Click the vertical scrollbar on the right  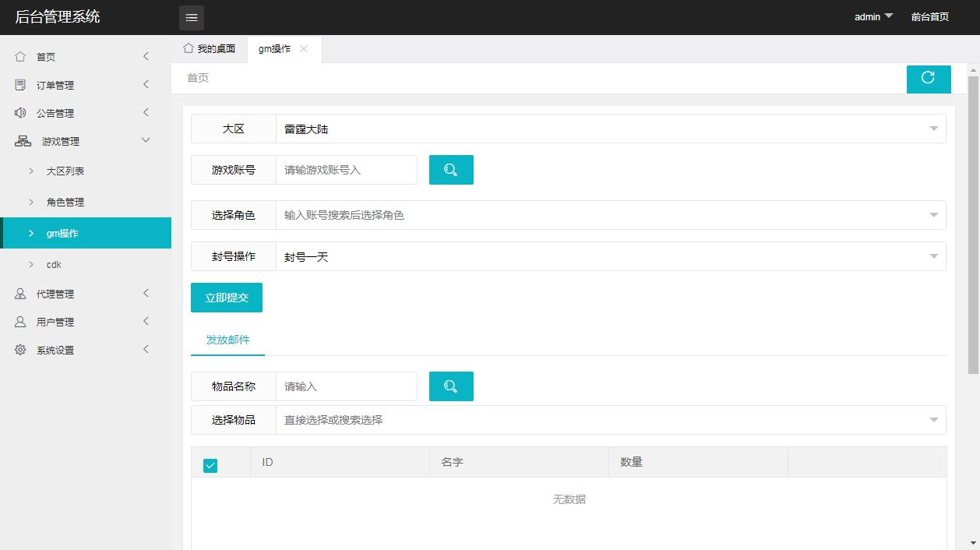click(x=973, y=234)
